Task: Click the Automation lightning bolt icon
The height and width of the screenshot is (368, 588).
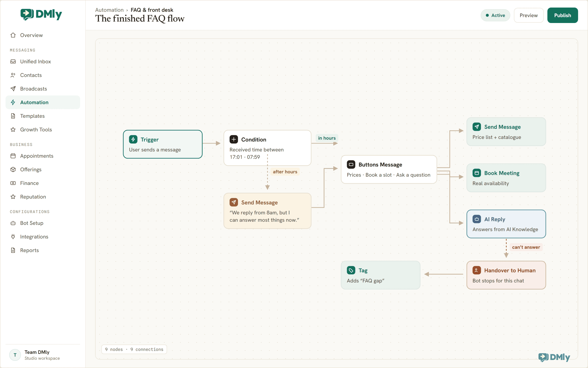Action: [x=13, y=102]
